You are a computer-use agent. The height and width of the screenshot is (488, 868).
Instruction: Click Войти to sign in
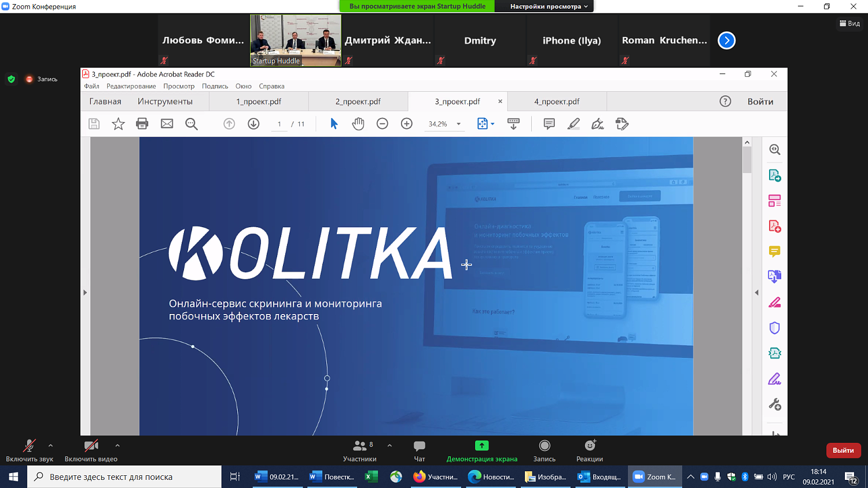760,101
